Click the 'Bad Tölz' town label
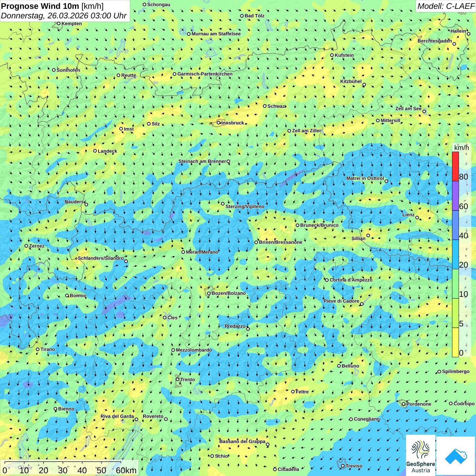The width and height of the screenshot is (476, 476). [255, 16]
